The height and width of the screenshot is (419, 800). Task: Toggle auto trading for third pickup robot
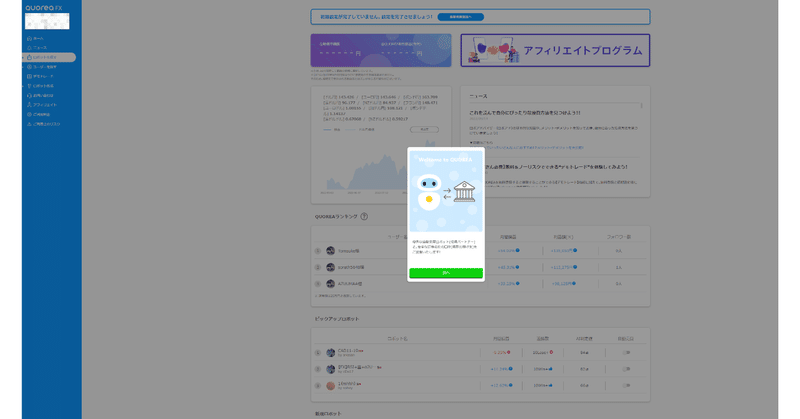coord(626,385)
